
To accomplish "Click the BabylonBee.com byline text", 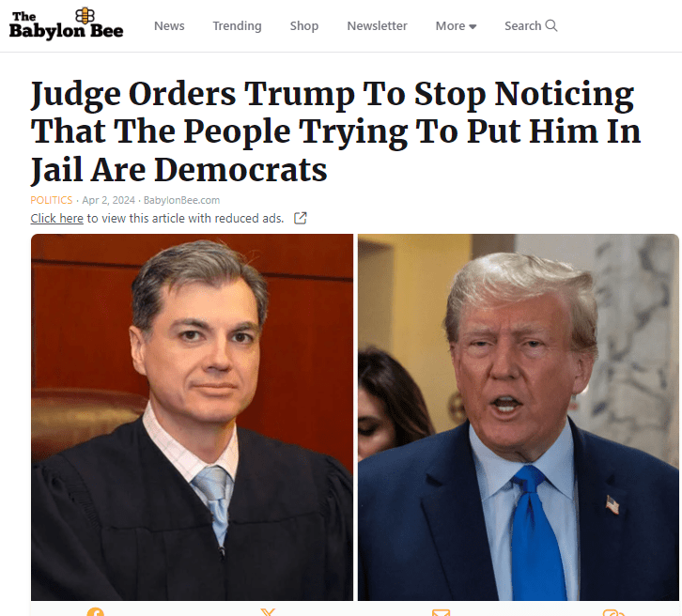I will coord(182,200).
